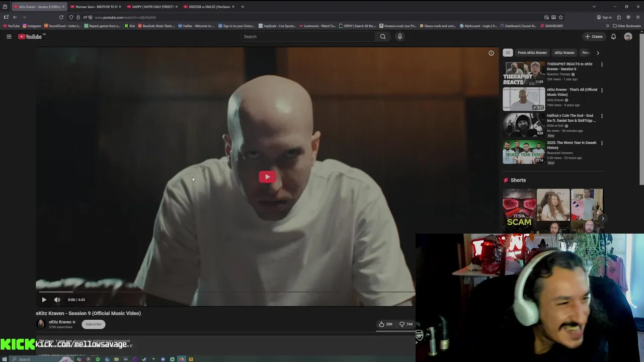Click the address bar URL
Image resolution: width=644 pixels, height=362 pixels.
[125, 18]
